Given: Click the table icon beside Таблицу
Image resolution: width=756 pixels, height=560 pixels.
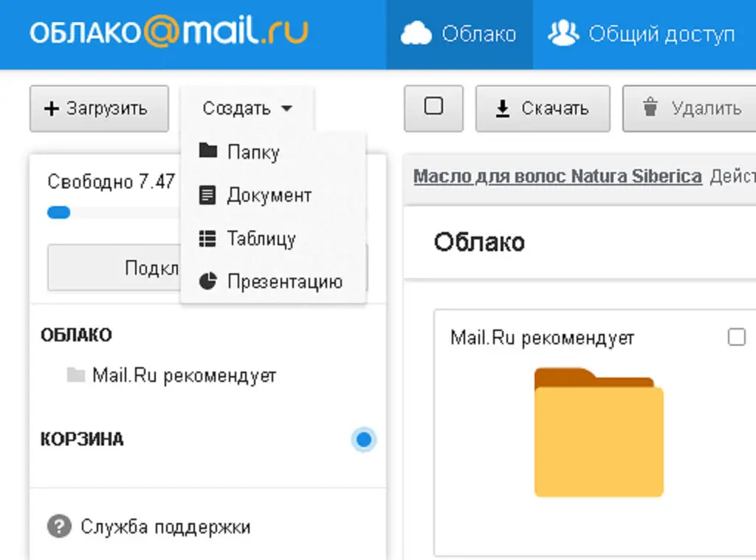Looking at the screenshot, I should [x=209, y=238].
